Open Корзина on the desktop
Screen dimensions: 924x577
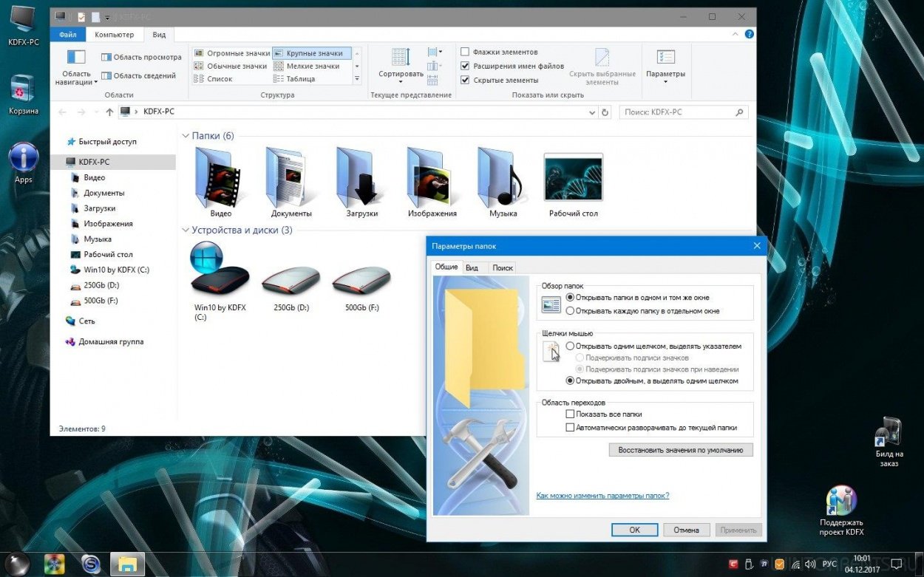pyautogui.click(x=23, y=90)
